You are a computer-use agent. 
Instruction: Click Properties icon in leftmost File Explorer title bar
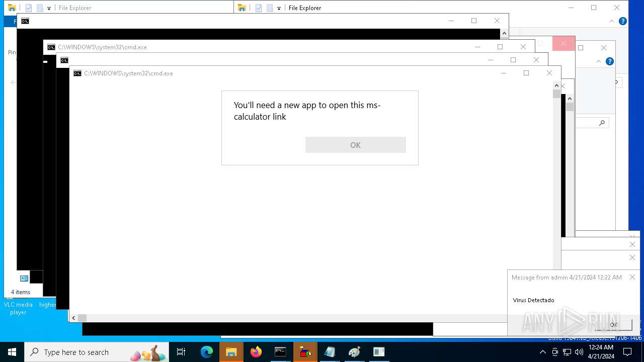click(29, 8)
